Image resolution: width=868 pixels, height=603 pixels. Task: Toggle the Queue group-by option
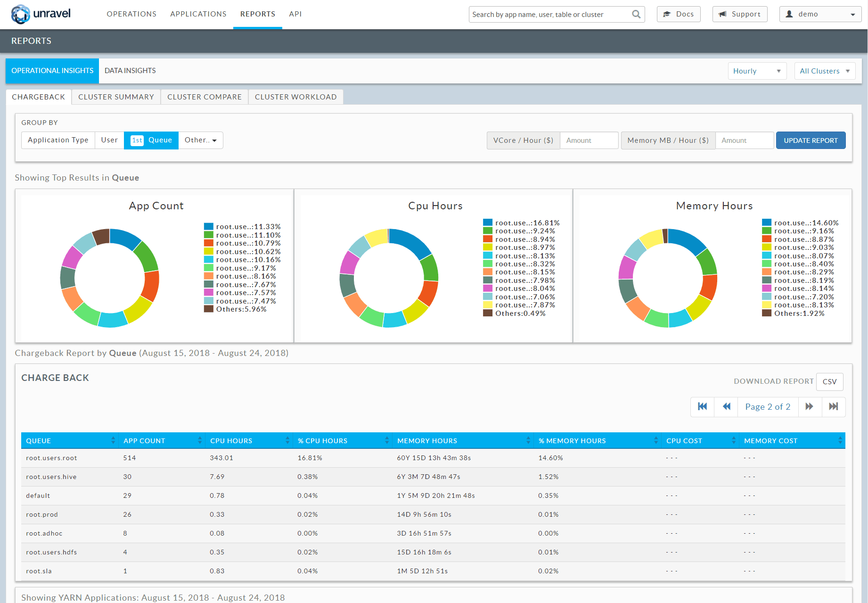(x=151, y=140)
